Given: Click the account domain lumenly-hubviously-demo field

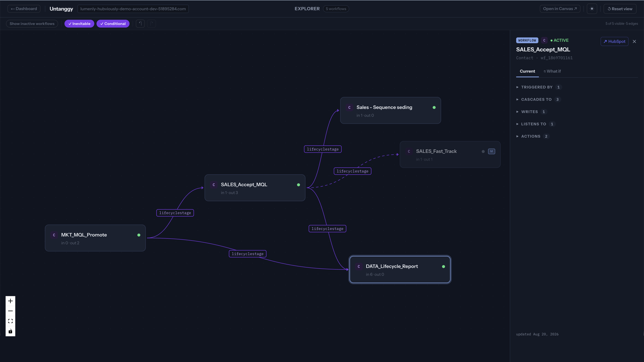Looking at the screenshot, I should (133, 9).
